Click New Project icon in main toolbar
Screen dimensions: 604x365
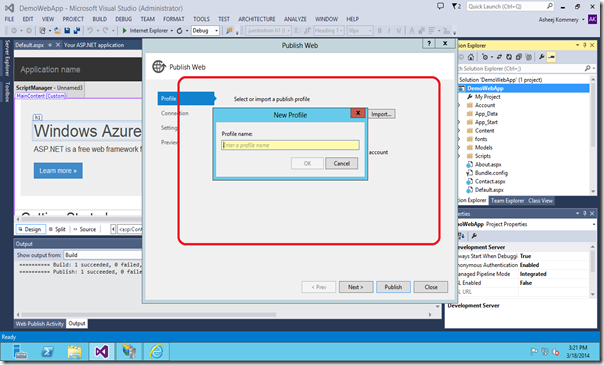pos(42,30)
